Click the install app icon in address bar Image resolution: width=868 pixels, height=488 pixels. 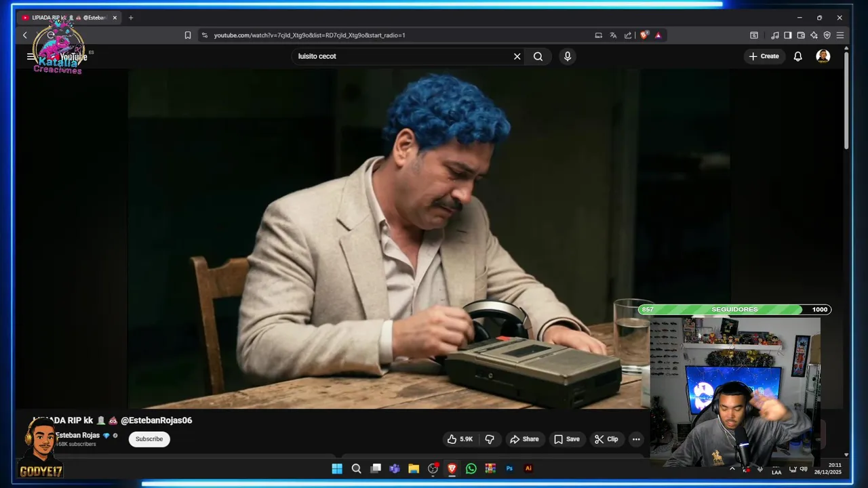pyautogui.click(x=598, y=35)
